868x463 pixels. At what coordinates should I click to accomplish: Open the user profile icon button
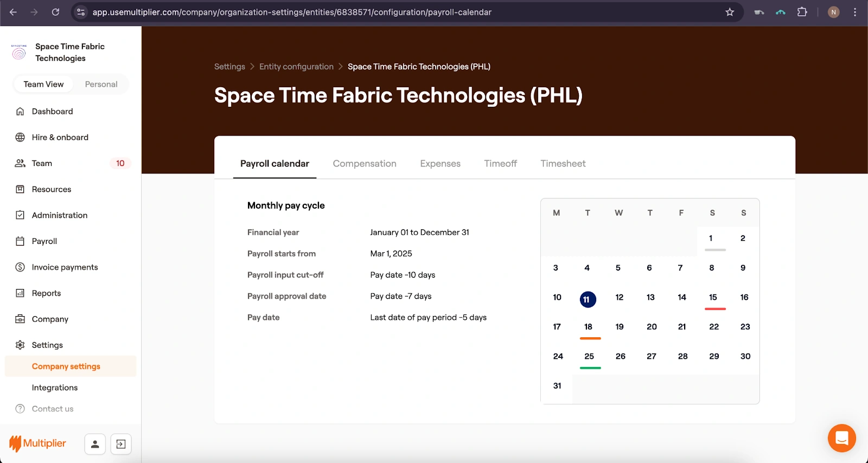click(x=95, y=444)
